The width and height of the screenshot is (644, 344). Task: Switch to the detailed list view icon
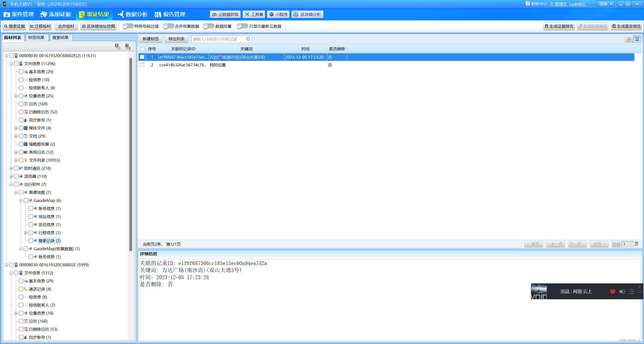point(637,39)
